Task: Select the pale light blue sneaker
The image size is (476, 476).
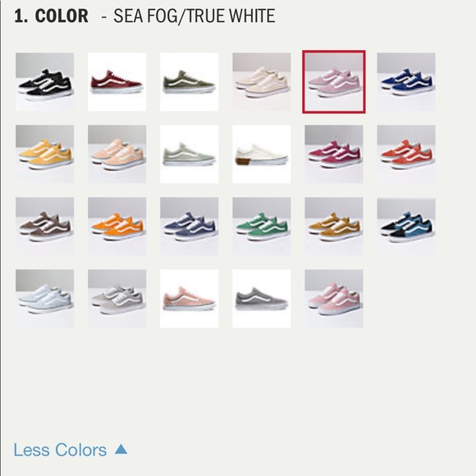Action: 44,299
